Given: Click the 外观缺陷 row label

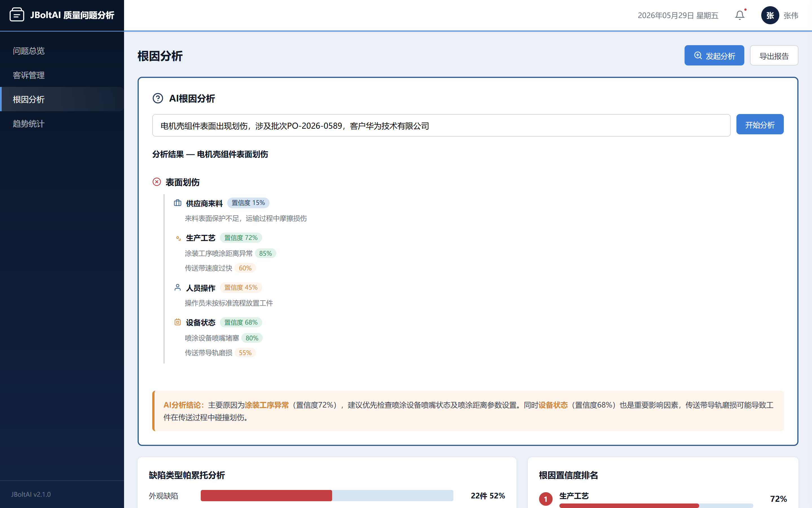Looking at the screenshot, I should 164,496.
